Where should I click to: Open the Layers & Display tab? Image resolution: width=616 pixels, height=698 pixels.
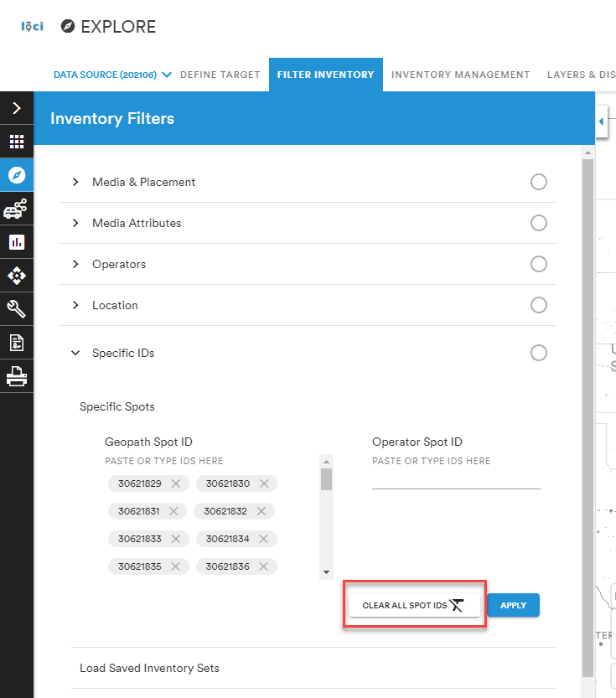tap(582, 75)
